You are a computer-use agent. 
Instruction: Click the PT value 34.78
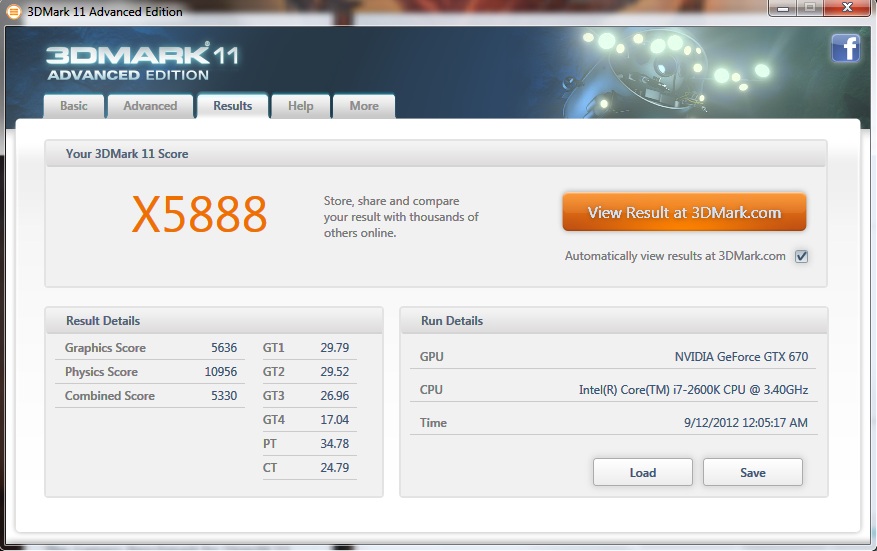point(334,444)
